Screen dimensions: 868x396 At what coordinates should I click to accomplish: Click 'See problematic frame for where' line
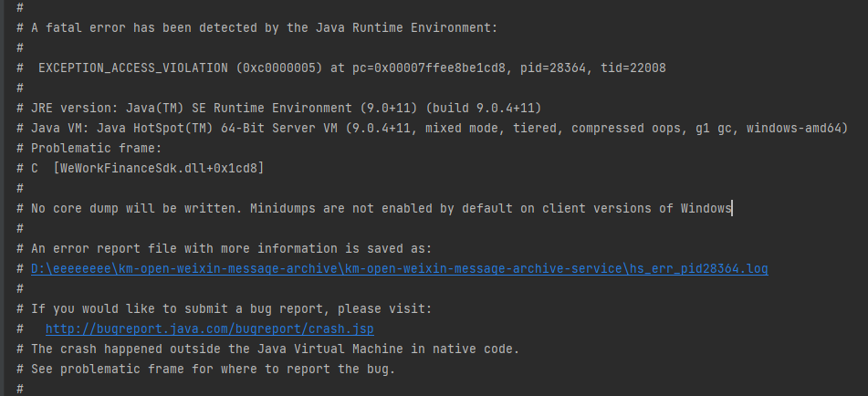tap(214, 369)
